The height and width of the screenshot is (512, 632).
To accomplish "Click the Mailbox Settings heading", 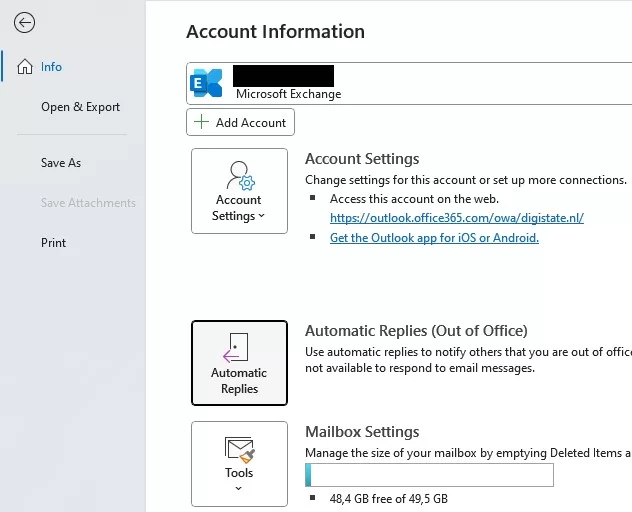I will [x=362, y=432].
